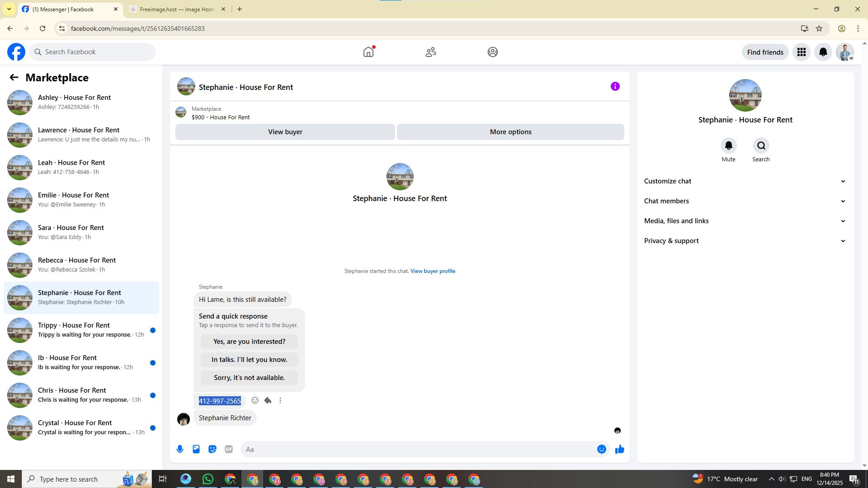Expand Media, files and links
Viewport: 868px width, 488px height.
pyautogui.click(x=745, y=221)
